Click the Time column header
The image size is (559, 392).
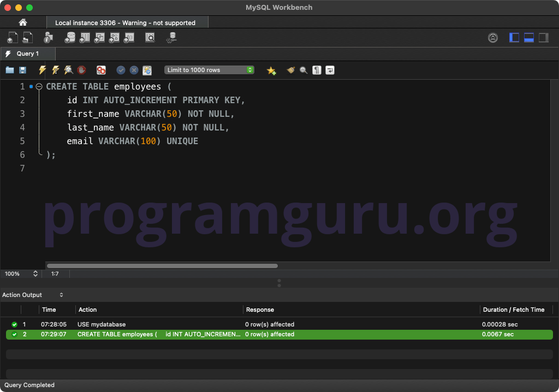point(49,310)
